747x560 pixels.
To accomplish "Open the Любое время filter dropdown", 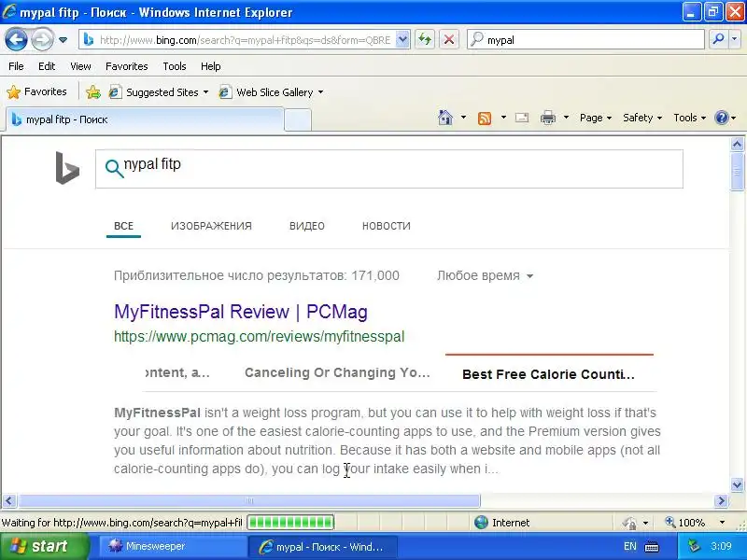I will [x=485, y=275].
